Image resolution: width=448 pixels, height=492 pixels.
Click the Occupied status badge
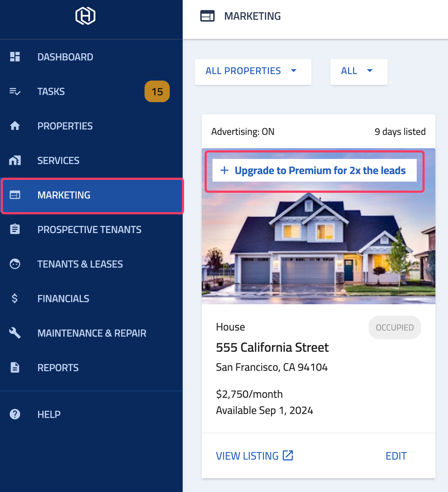pos(395,327)
